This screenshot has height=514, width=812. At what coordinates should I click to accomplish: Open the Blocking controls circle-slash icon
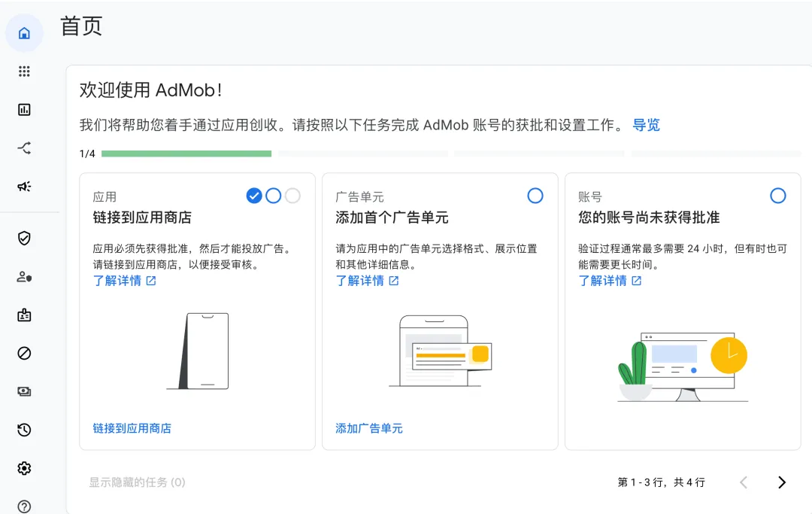click(x=24, y=354)
